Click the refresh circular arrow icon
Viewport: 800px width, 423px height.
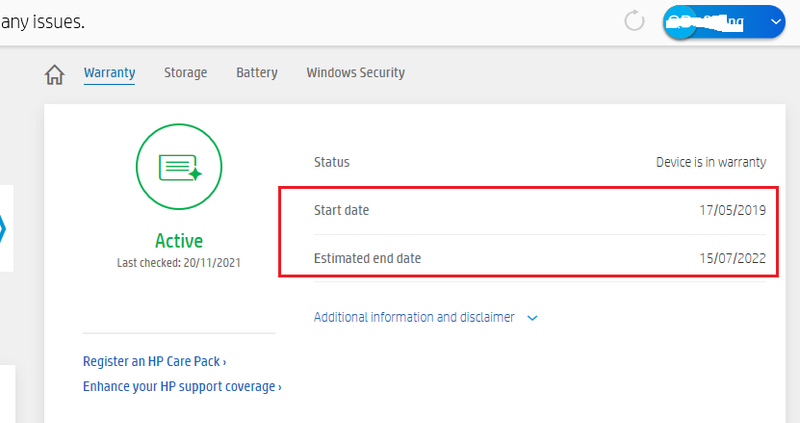[634, 21]
